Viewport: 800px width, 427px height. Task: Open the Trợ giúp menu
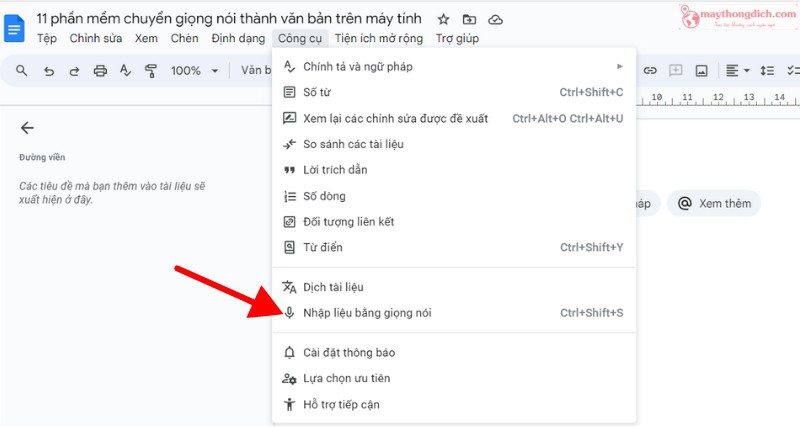(x=457, y=38)
